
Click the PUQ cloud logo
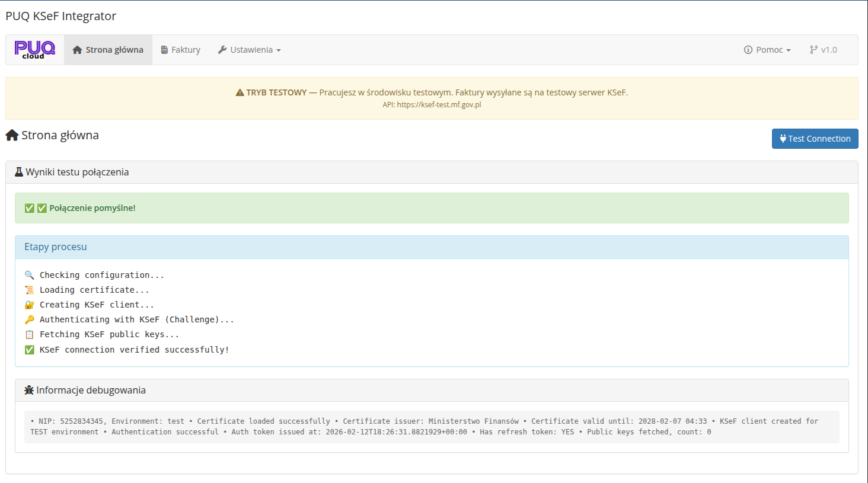(34, 50)
